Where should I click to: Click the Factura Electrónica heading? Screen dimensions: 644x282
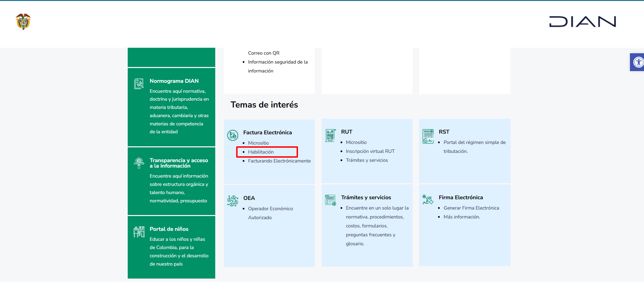point(267,133)
